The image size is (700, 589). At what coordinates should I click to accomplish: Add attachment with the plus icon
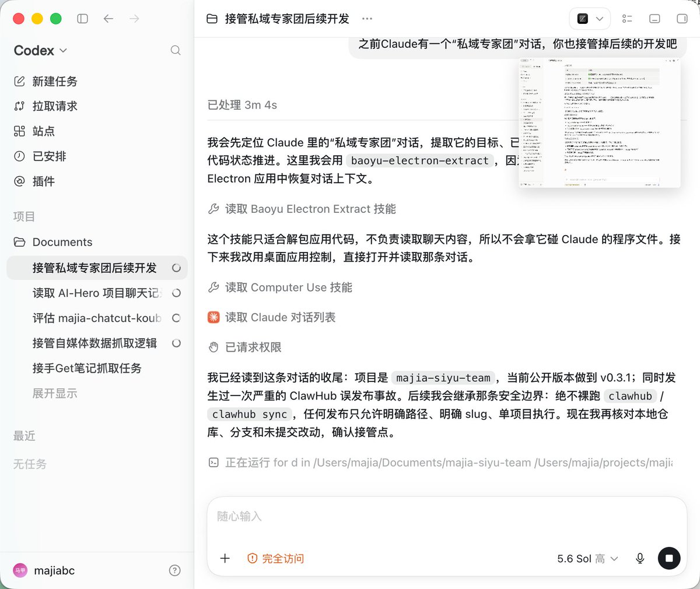225,558
